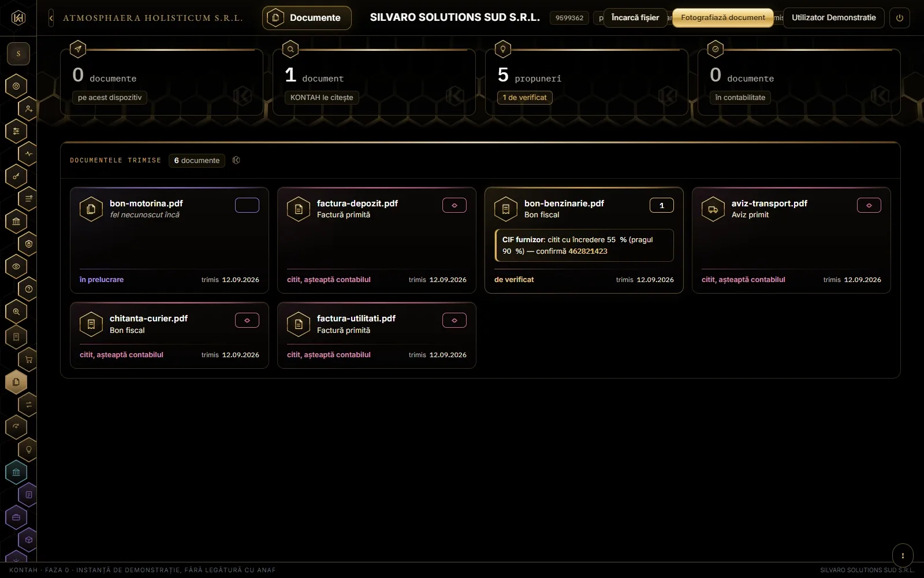This screenshot has height=578, width=924.
Task: Click the target-circle hexagon in the sidebar
Action: [x=16, y=86]
